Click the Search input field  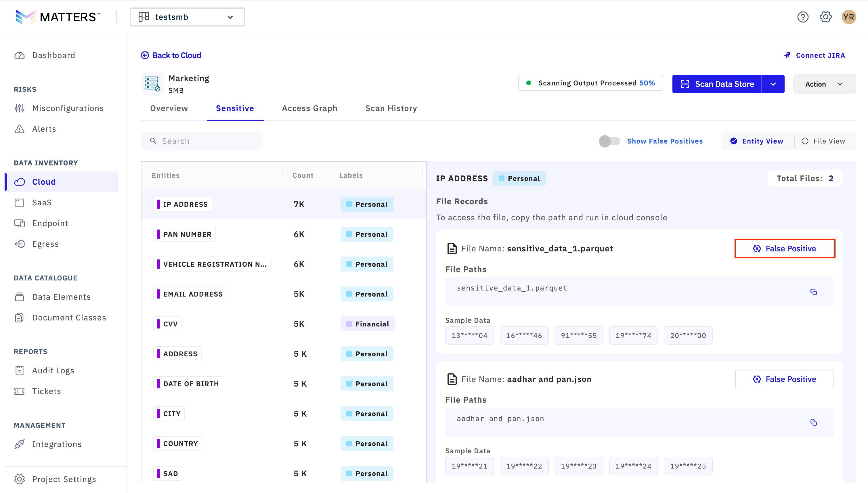pos(202,141)
